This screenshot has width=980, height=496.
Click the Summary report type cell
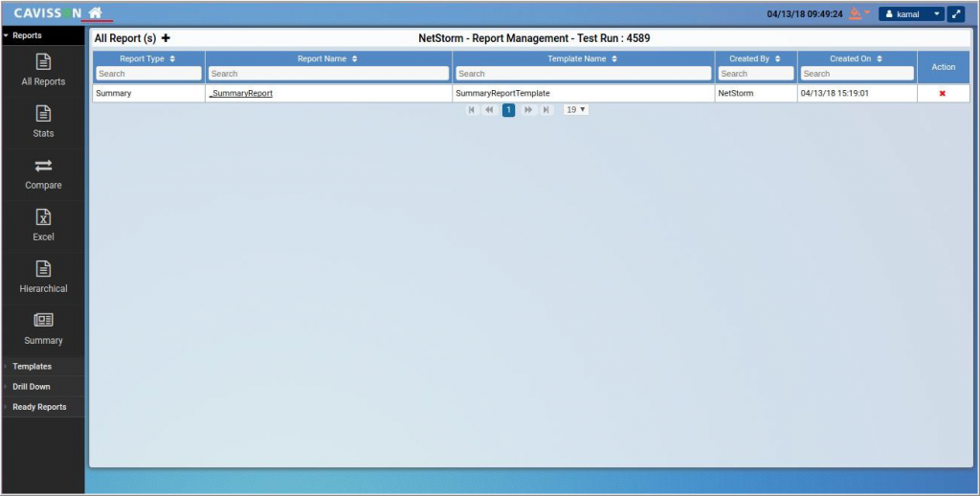point(148,93)
